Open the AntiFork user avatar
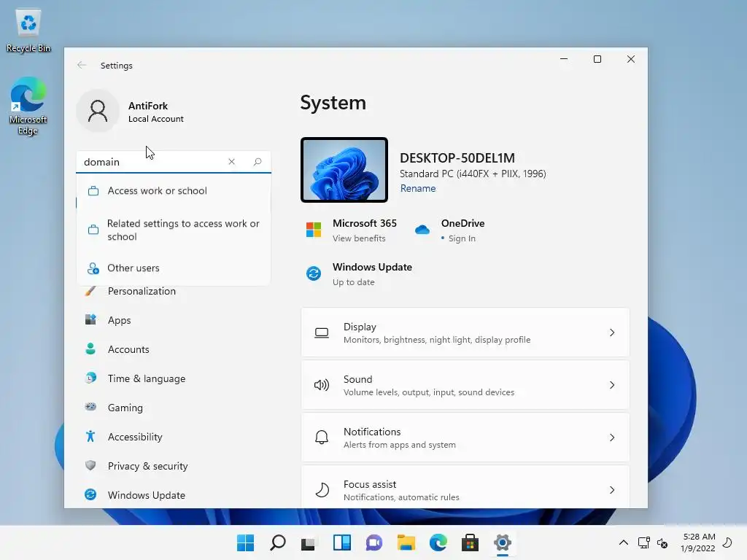This screenshot has width=747, height=560. [x=98, y=111]
